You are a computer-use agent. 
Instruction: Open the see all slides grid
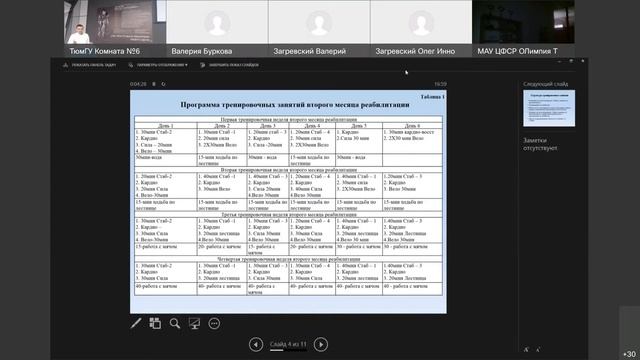click(x=155, y=323)
